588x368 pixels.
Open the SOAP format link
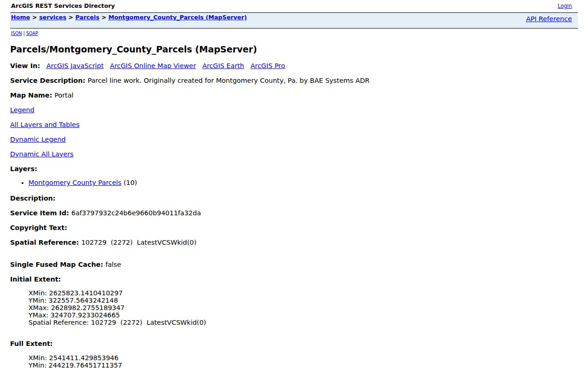coord(32,33)
